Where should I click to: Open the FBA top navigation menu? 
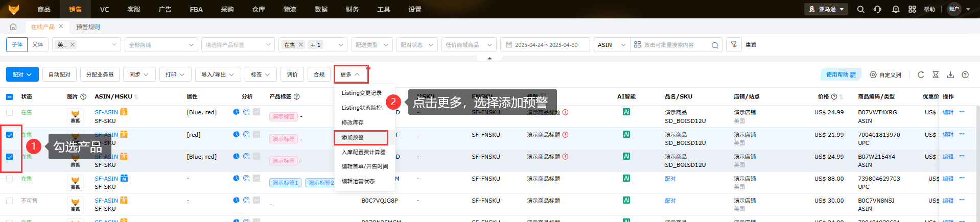pos(196,9)
